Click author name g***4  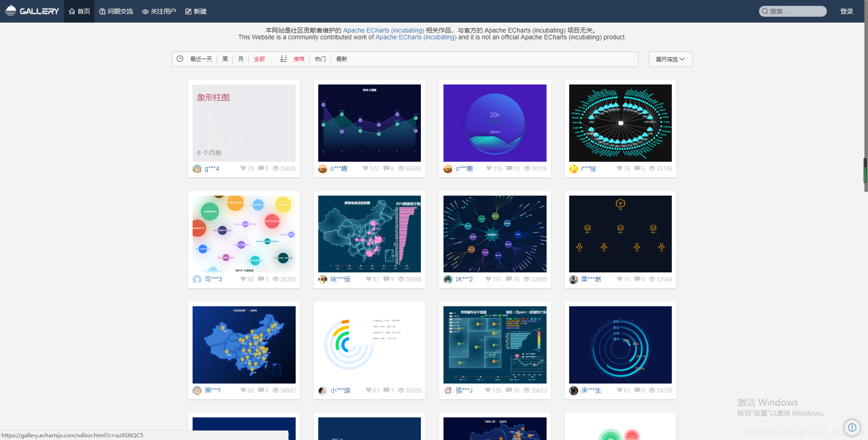click(x=212, y=169)
